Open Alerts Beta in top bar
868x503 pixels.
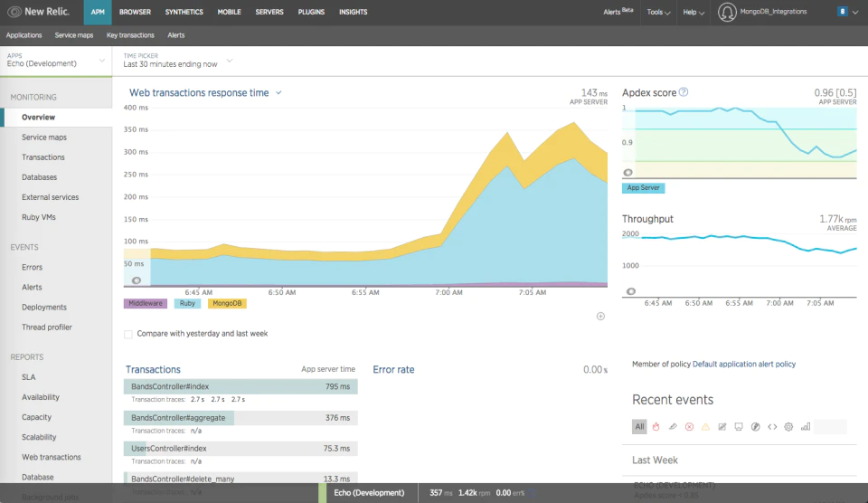(x=618, y=12)
